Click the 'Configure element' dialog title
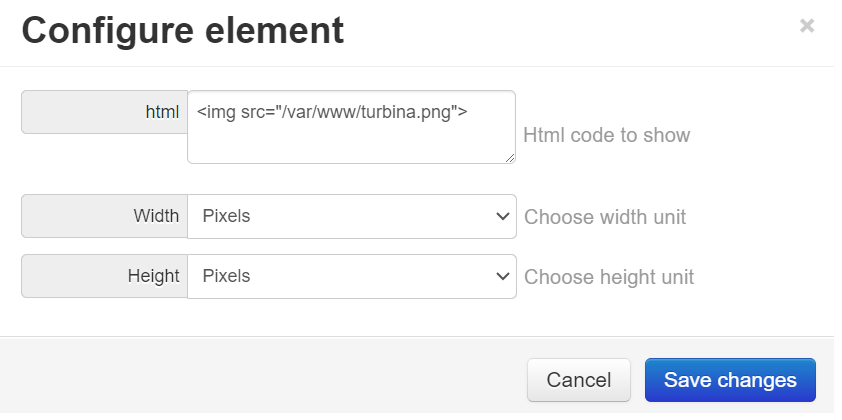842x420 pixels. click(183, 31)
